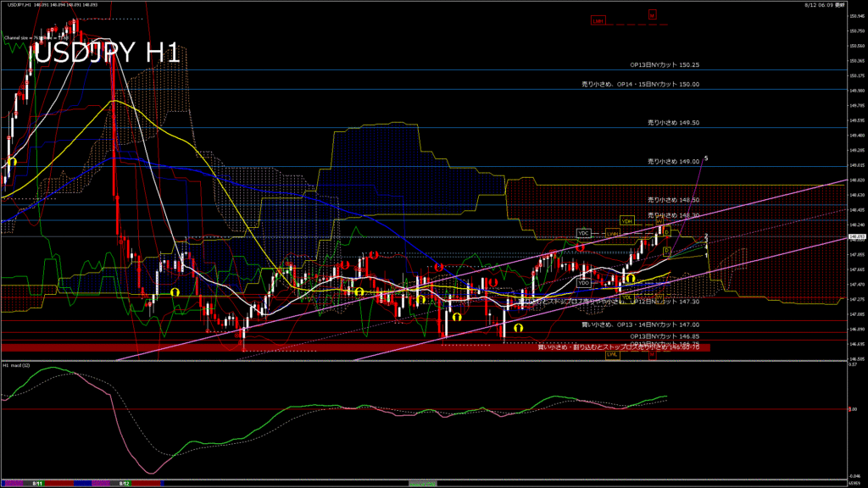Click the large USDJPY H1 title label
Viewport: 868px width, 488px height.
(106, 53)
